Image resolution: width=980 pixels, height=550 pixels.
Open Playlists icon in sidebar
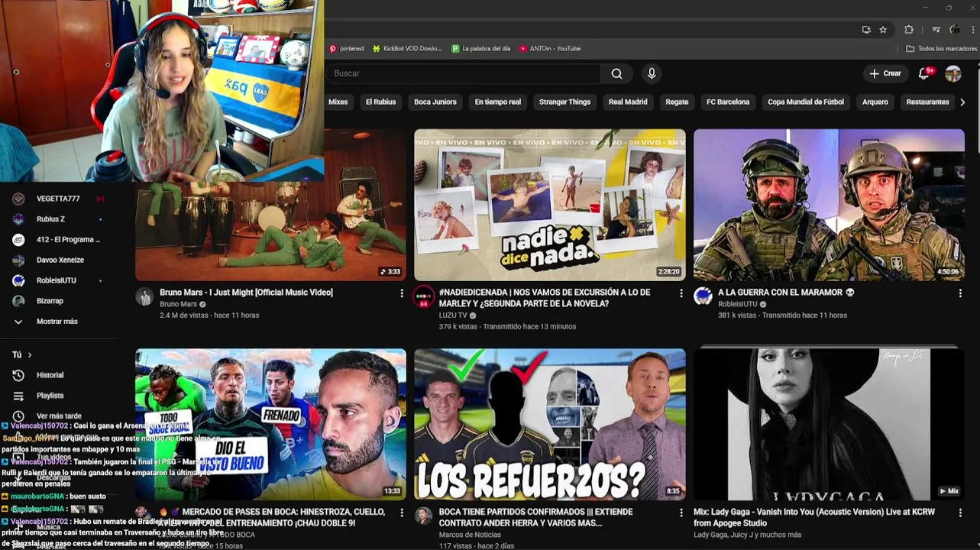pos(18,396)
